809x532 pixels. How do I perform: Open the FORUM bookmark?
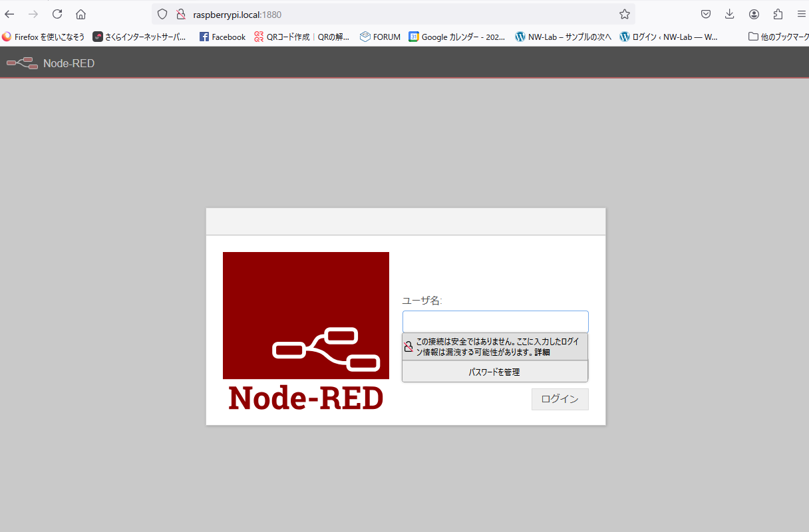click(380, 37)
